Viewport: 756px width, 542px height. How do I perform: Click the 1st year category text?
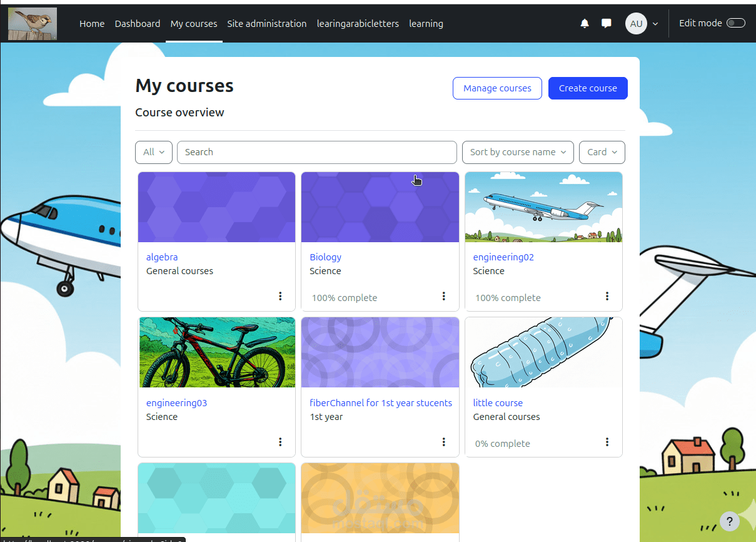[x=326, y=417]
